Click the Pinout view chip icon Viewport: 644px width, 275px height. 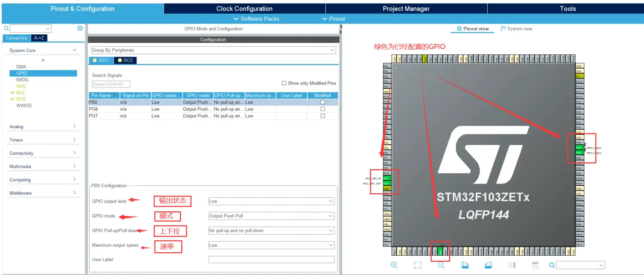[459, 29]
